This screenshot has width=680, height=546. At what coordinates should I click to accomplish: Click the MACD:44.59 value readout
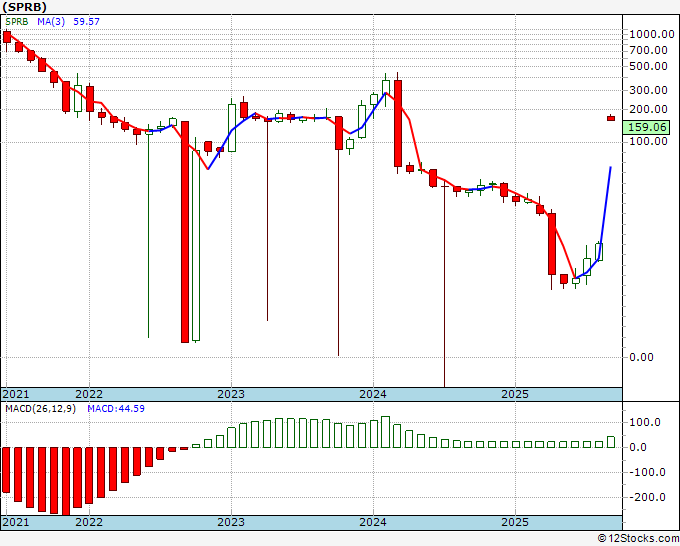pyautogui.click(x=116, y=409)
